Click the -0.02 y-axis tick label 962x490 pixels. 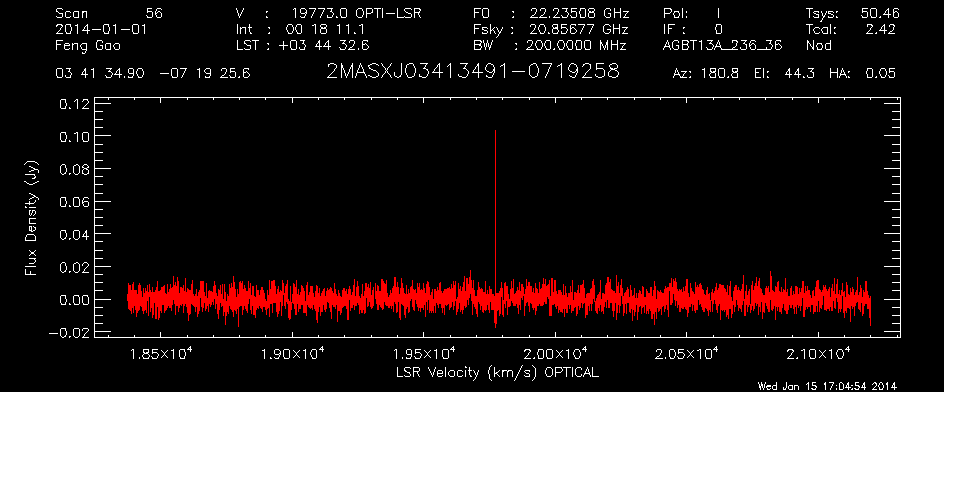click(69, 333)
